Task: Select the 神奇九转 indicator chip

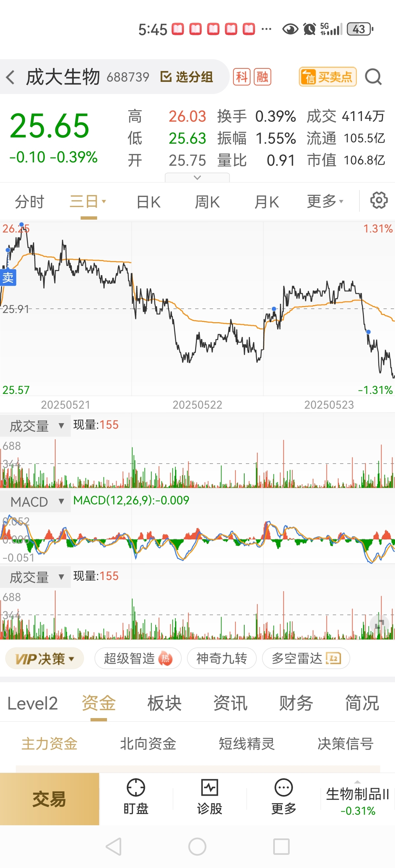Action: coord(222,659)
